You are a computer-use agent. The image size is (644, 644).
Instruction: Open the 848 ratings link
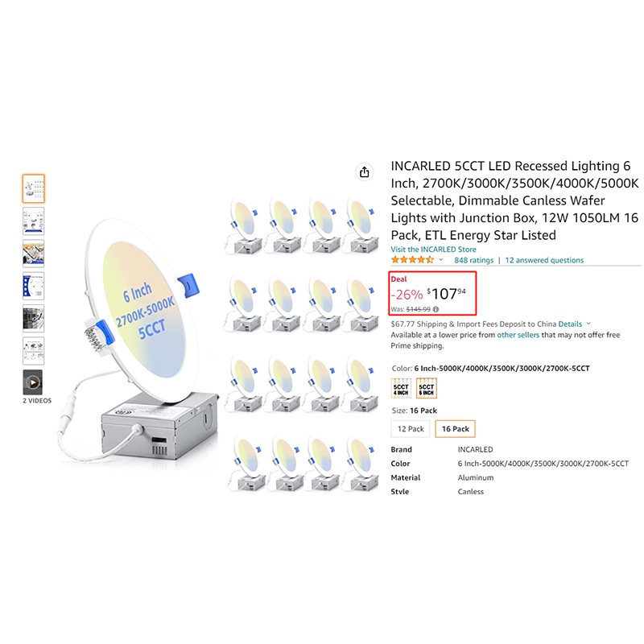click(x=473, y=260)
